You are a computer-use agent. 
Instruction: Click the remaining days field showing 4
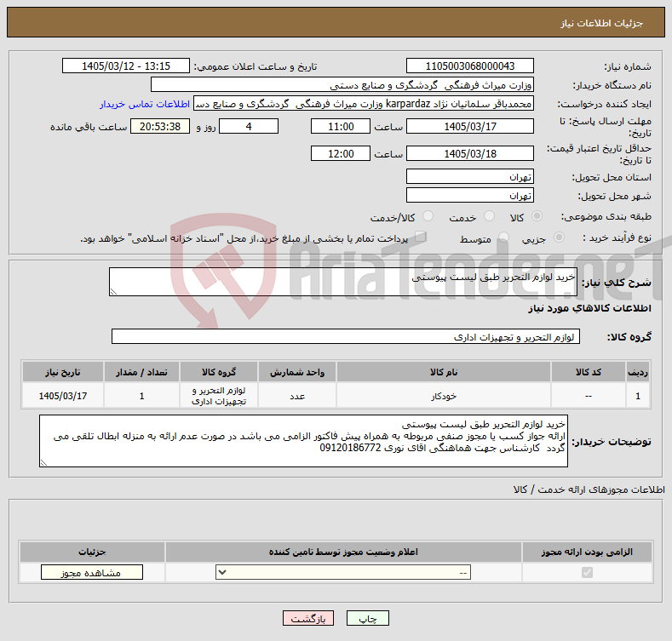(x=249, y=126)
